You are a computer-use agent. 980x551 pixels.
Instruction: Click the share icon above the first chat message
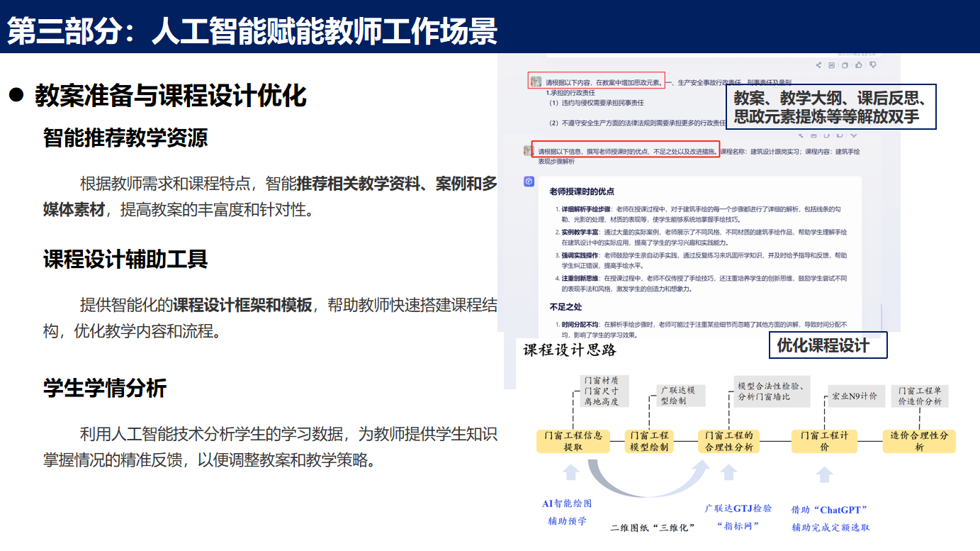click(818, 65)
